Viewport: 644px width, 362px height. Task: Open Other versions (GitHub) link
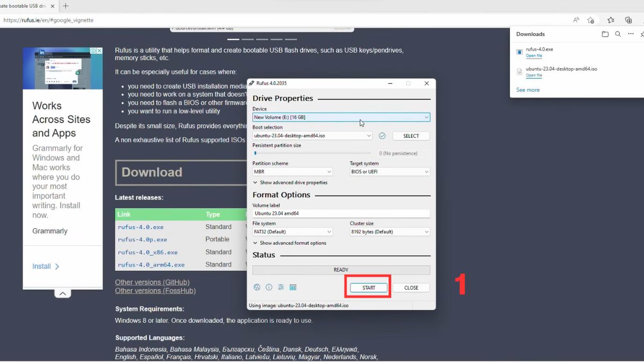152,282
